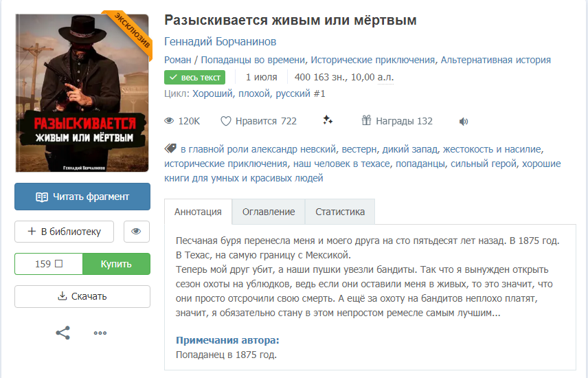Open the Статистика tab
Image resolution: width=588 pixels, height=378 pixels.
(340, 212)
